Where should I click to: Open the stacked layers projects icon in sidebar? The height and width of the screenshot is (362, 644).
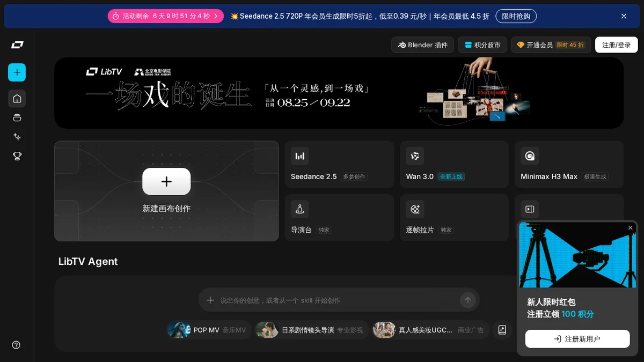point(17,118)
